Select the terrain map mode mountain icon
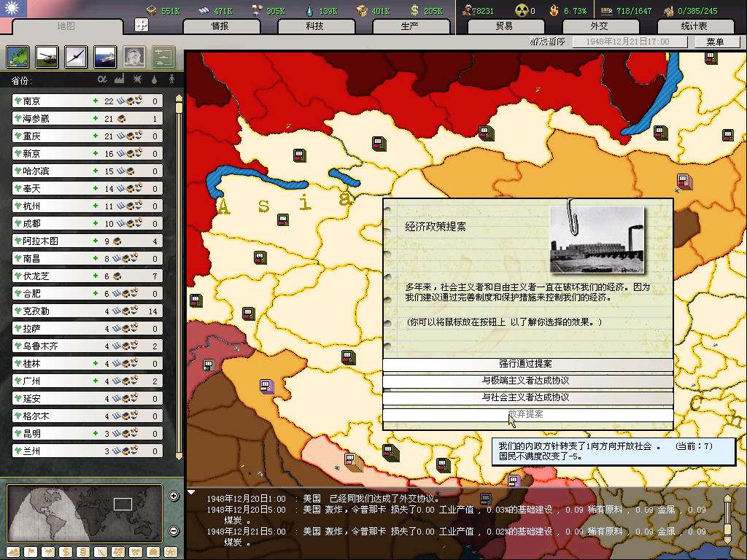Image resolution: width=747 pixels, height=560 pixels. coord(13,552)
